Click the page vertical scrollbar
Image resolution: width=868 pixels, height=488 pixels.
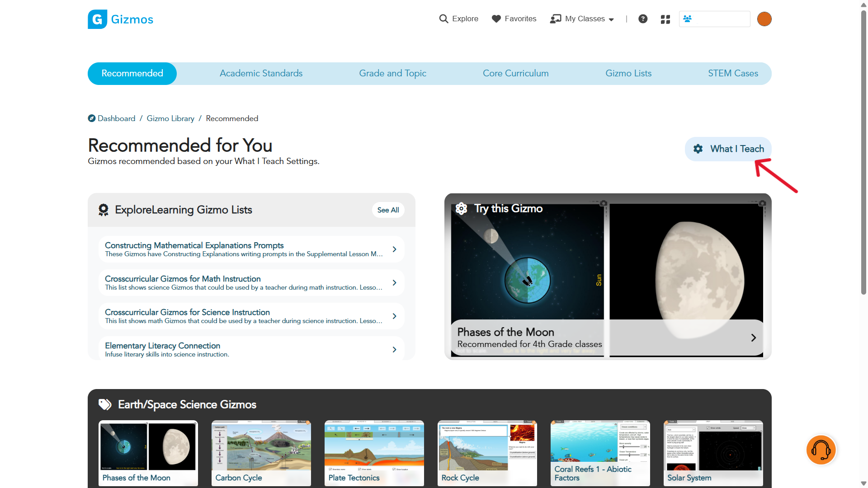click(x=863, y=154)
